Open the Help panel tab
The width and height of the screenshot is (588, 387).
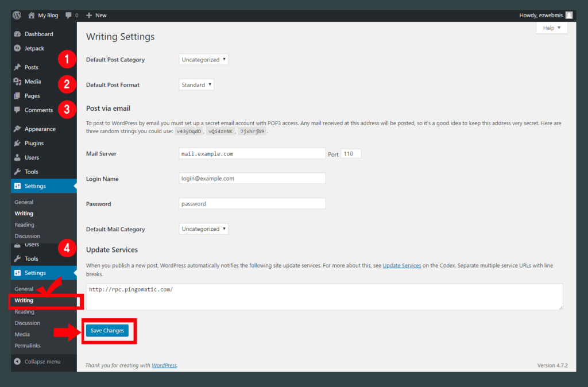point(551,28)
